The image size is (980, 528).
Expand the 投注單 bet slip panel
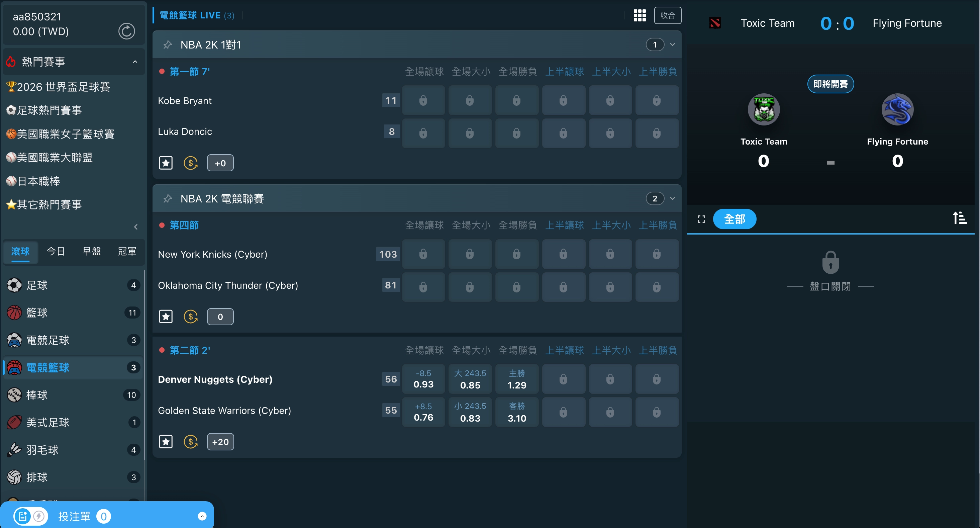202,516
